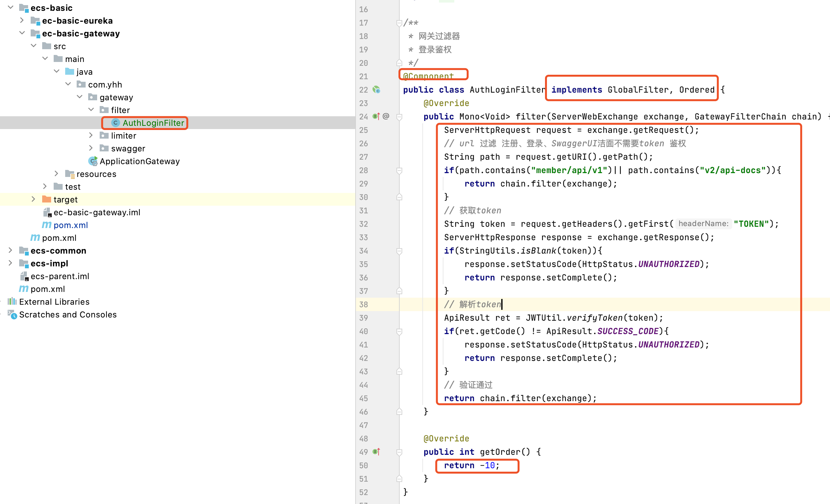Toggle fold marker for getOrder method line 49
Screen dimensions: 830x504
tap(399, 452)
